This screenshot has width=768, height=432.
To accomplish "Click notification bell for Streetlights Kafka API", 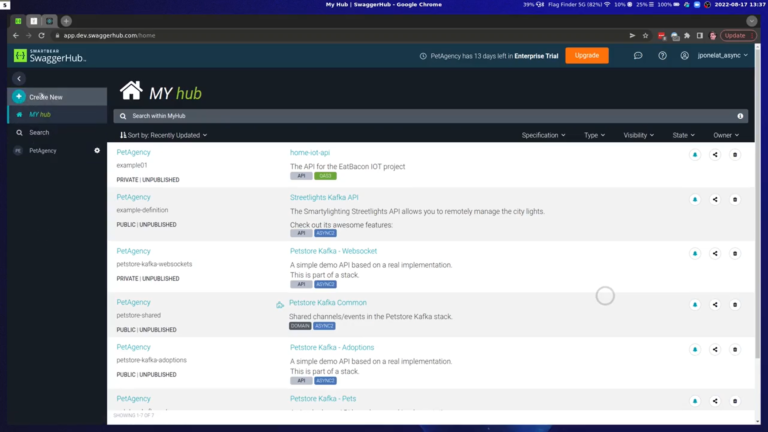I will point(695,199).
